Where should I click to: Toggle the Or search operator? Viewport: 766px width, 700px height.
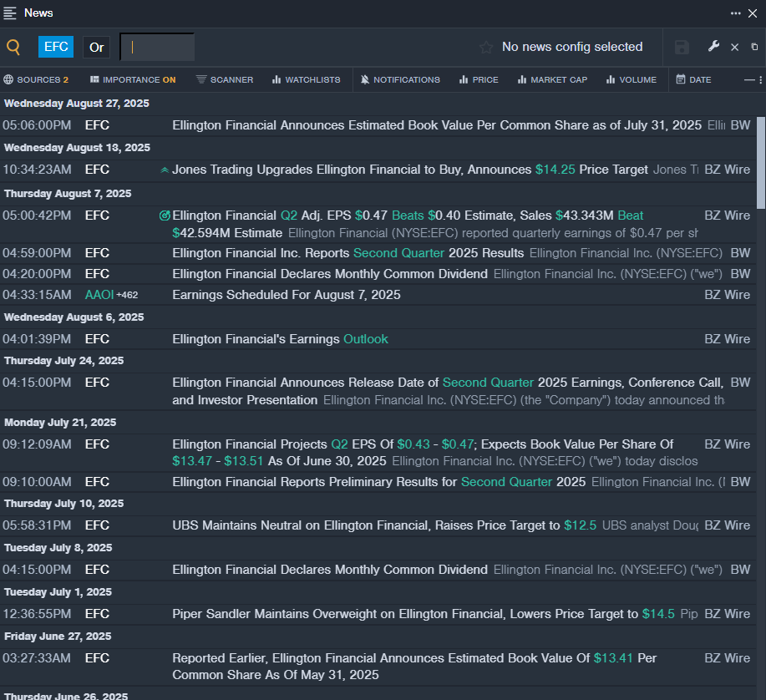pos(96,48)
